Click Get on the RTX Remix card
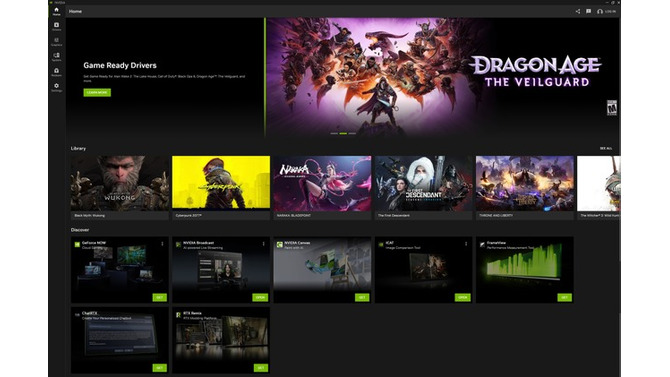The height and width of the screenshot is (377, 670). [x=261, y=368]
